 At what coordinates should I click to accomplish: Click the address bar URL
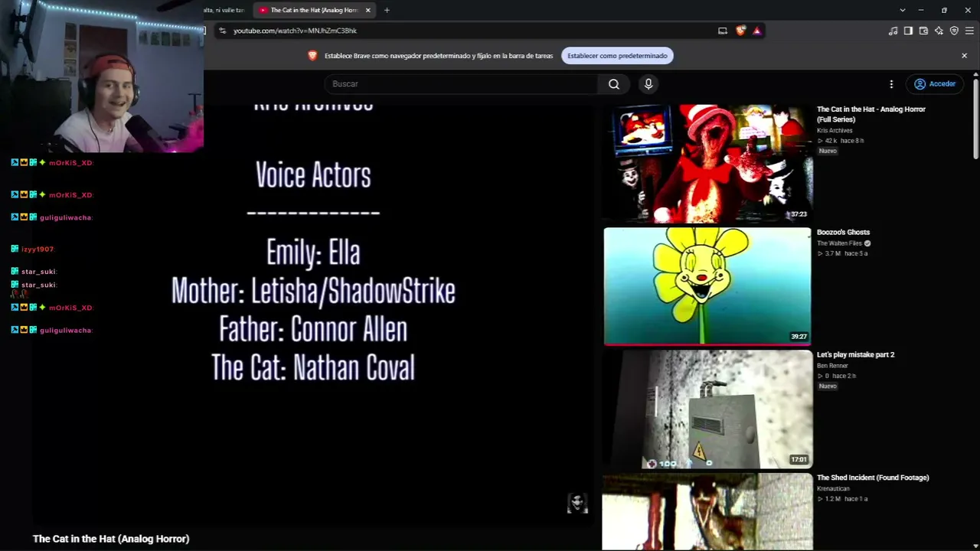click(295, 31)
